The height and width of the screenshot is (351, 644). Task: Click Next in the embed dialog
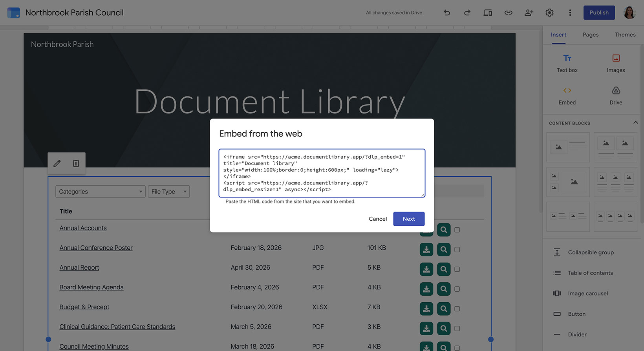click(x=409, y=219)
